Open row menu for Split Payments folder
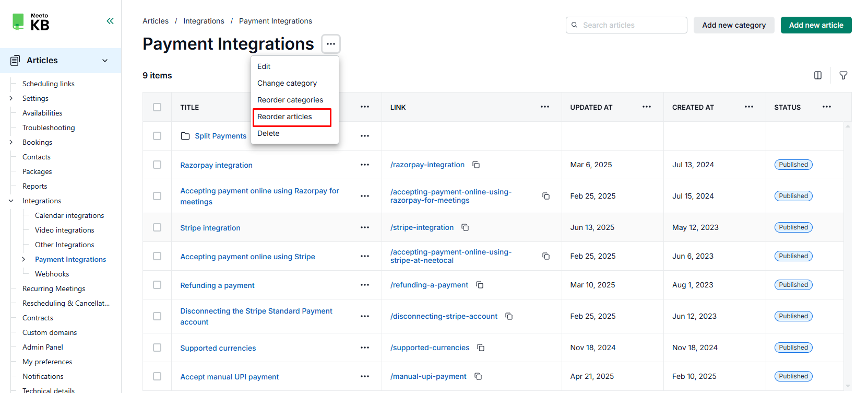This screenshot has width=868, height=393. pos(365,136)
